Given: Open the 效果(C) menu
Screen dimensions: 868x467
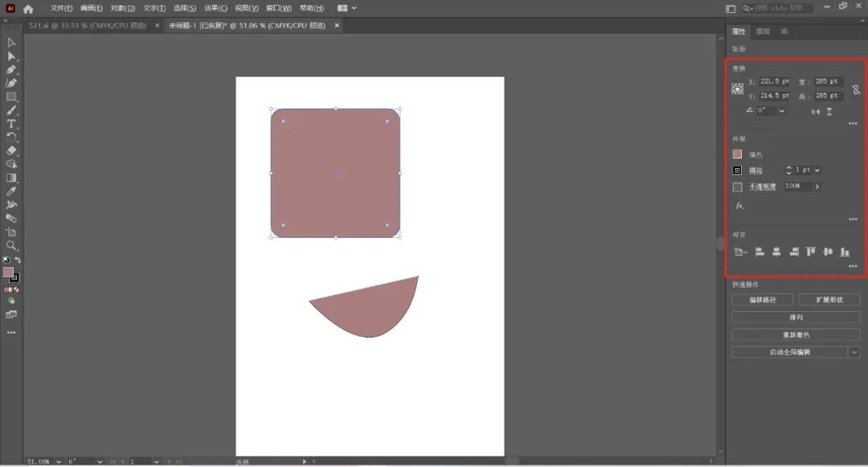Looking at the screenshot, I should point(215,8).
